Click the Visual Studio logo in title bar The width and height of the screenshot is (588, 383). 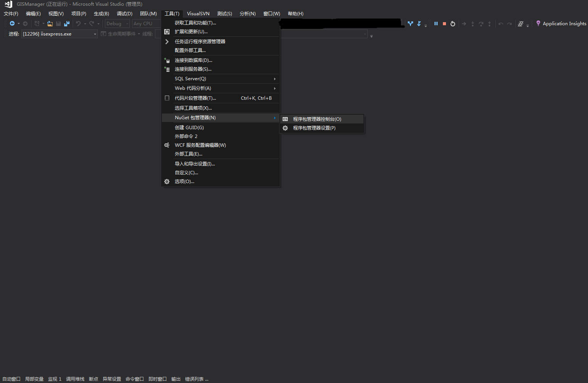(x=8, y=4)
